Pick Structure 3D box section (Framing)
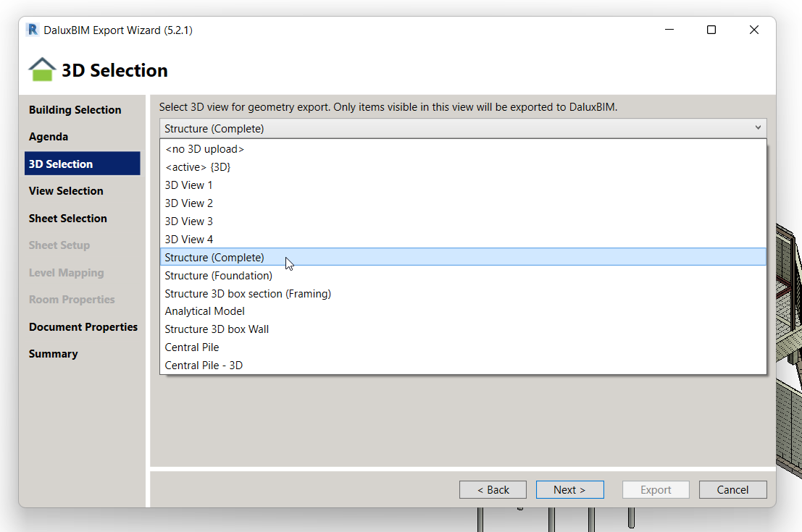Screen dimensions: 802x532 click(x=463, y=293)
